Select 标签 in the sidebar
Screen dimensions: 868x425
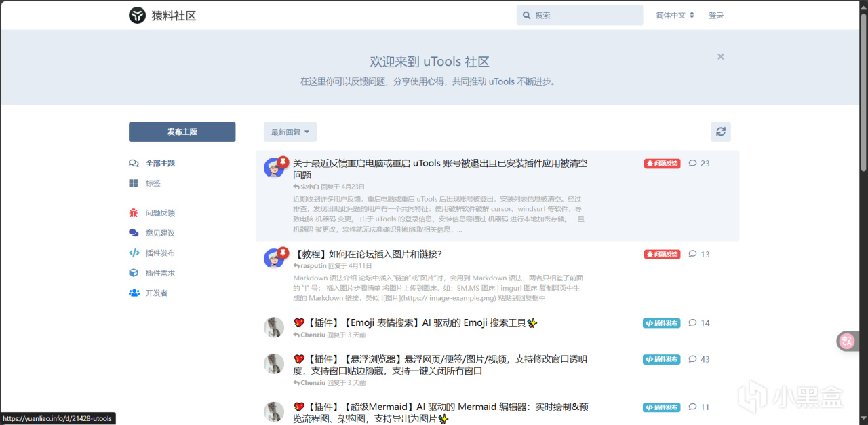pos(153,183)
